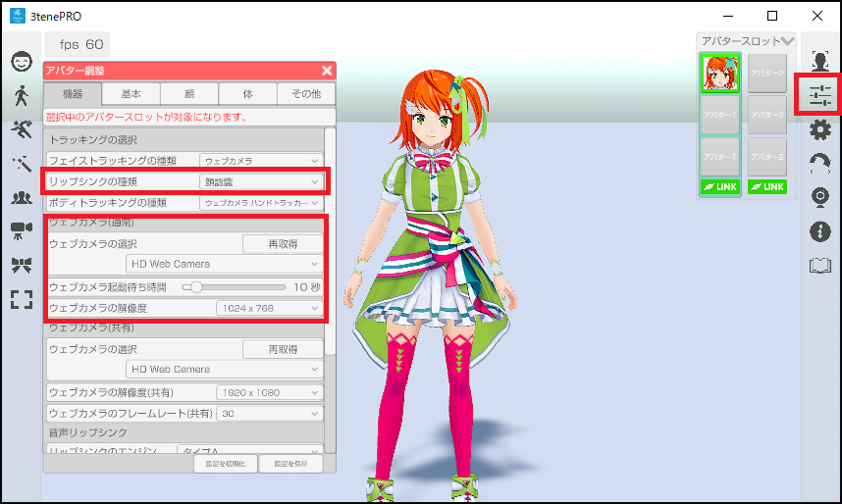The height and width of the screenshot is (504, 842).
Task: Open the information icon
Action: pos(820,231)
